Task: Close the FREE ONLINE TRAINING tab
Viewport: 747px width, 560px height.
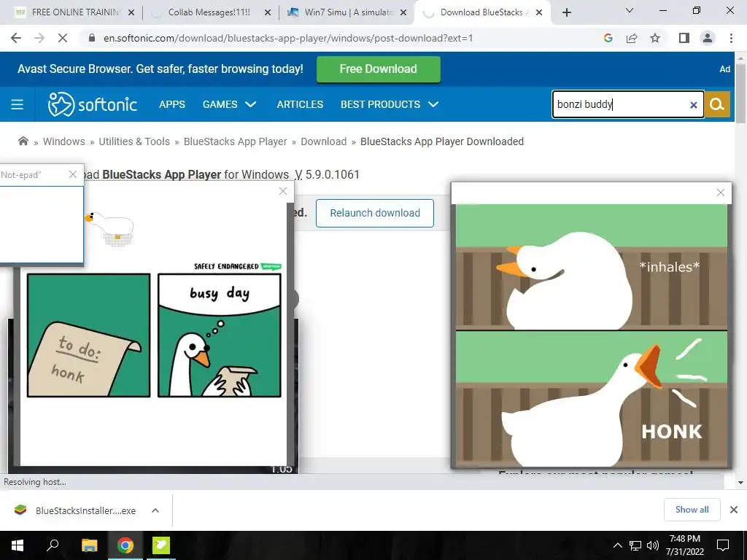Action: 131,12
